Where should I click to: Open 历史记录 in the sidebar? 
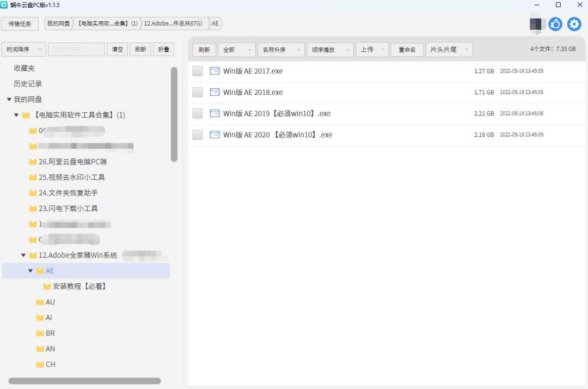coord(28,84)
